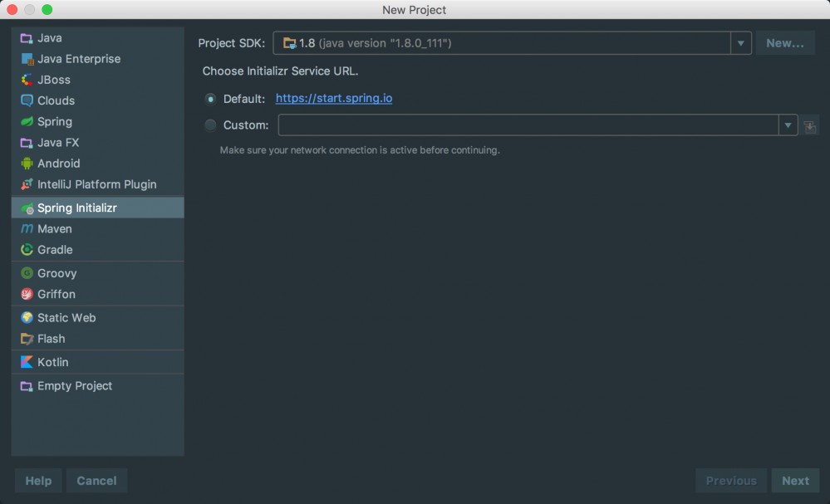Select Empty Project entry
Image resolution: width=830 pixels, height=504 pixels.
tap(98, 386)
